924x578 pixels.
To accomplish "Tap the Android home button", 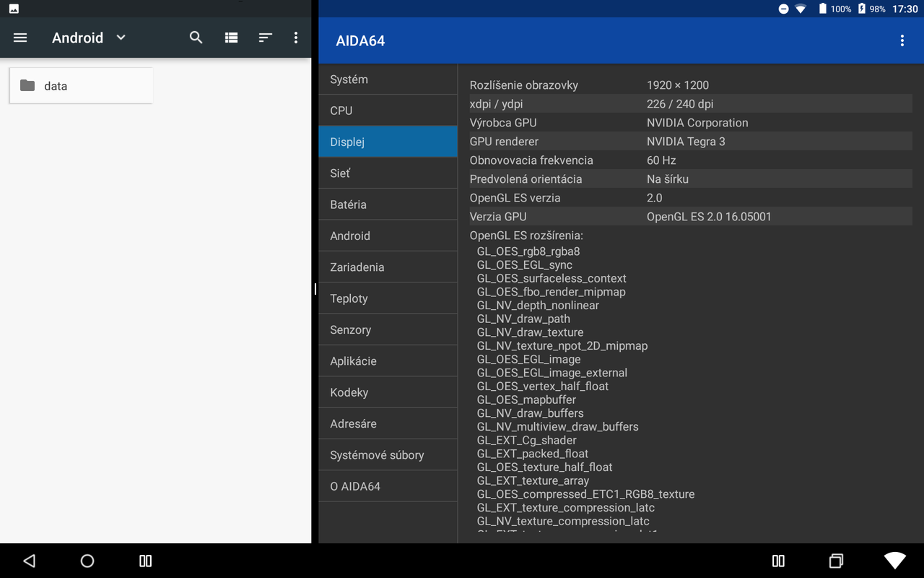I will point(87,561).
